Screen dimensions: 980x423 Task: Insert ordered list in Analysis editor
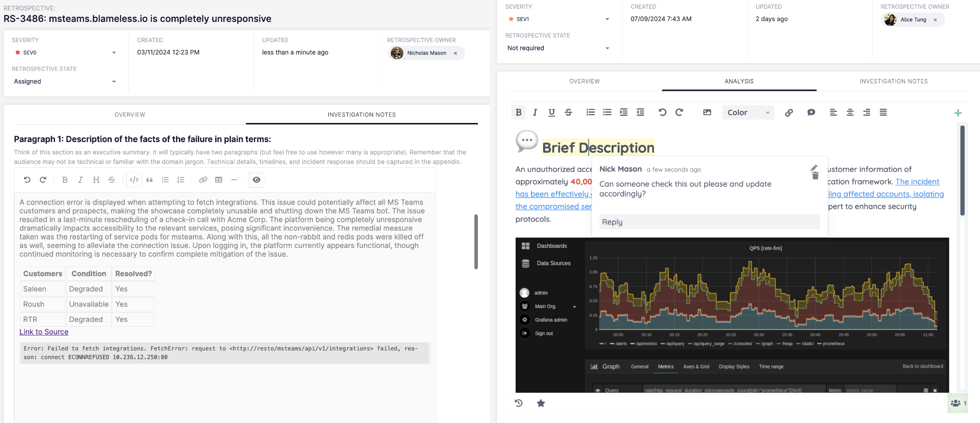tap(591, 112)
